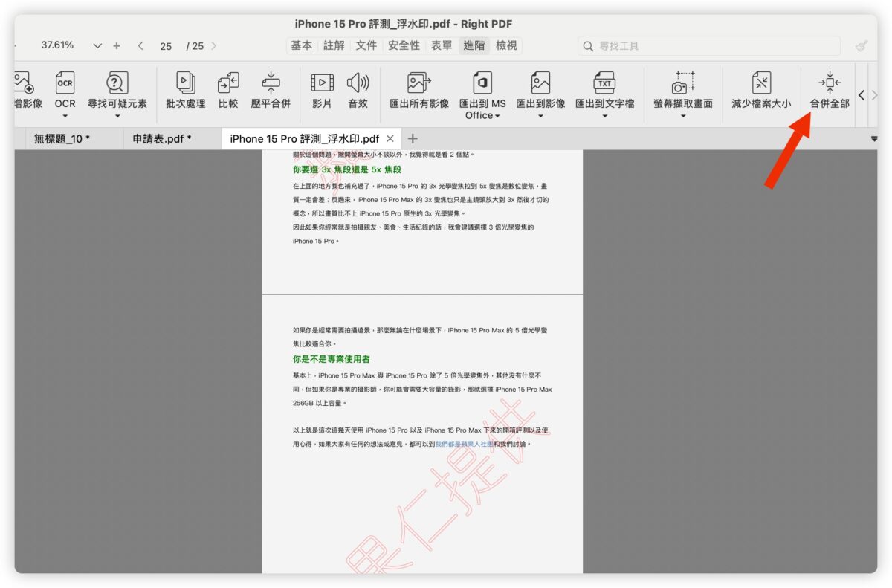The width and height of the screenshot is (892, 588).
Task: Click the 尋找可疑元素 icon
Action: coord(117,83)
